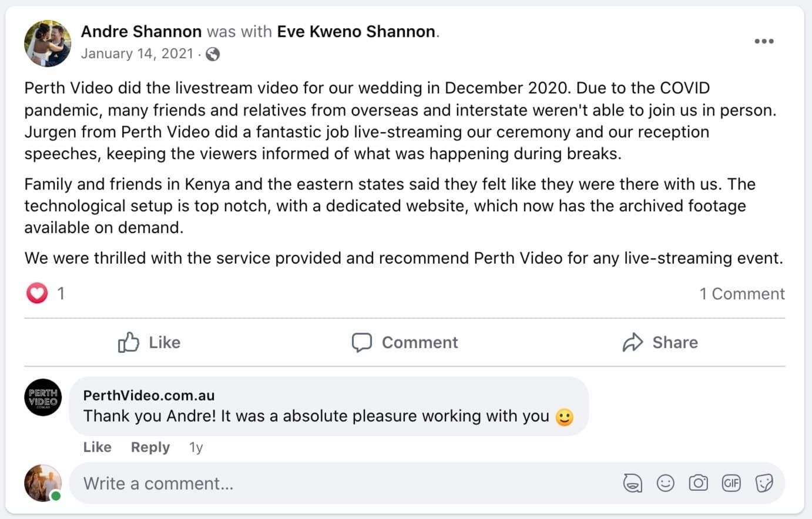Add a GIF to the comment

click(x=731, y=483)
